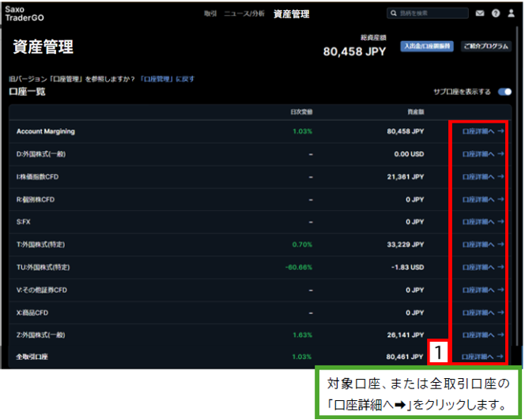The width and height of the screenshot is (525, 420).
Task: Click the Z:外国株式(一般) account name
Action: coord(40,335)
